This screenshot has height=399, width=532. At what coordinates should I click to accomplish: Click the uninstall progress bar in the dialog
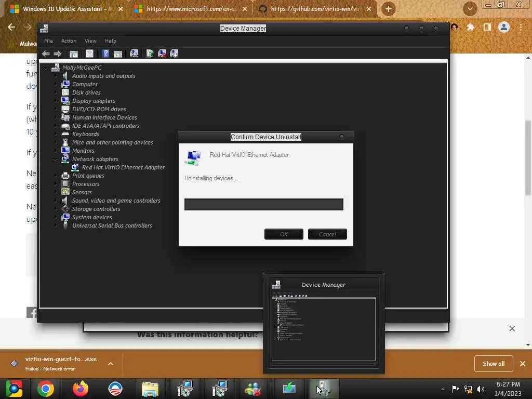click(x=263, y=204)
